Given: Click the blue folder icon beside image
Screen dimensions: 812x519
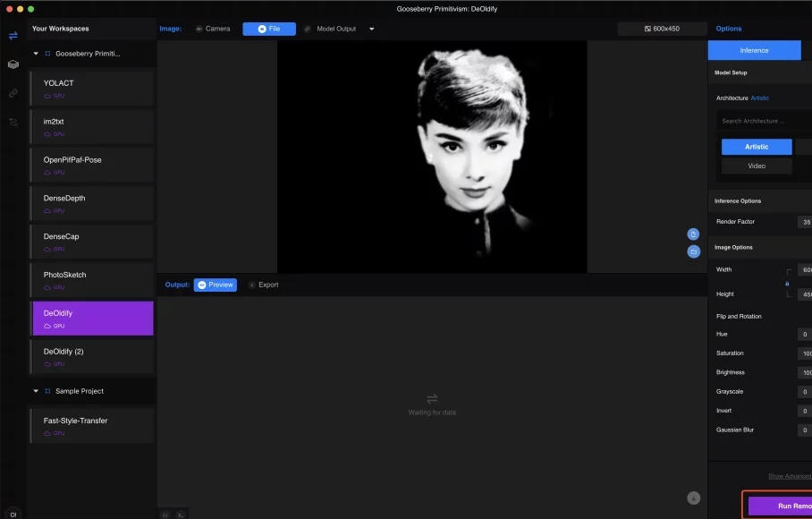Looking at the screenshot, I should (693, 251).
